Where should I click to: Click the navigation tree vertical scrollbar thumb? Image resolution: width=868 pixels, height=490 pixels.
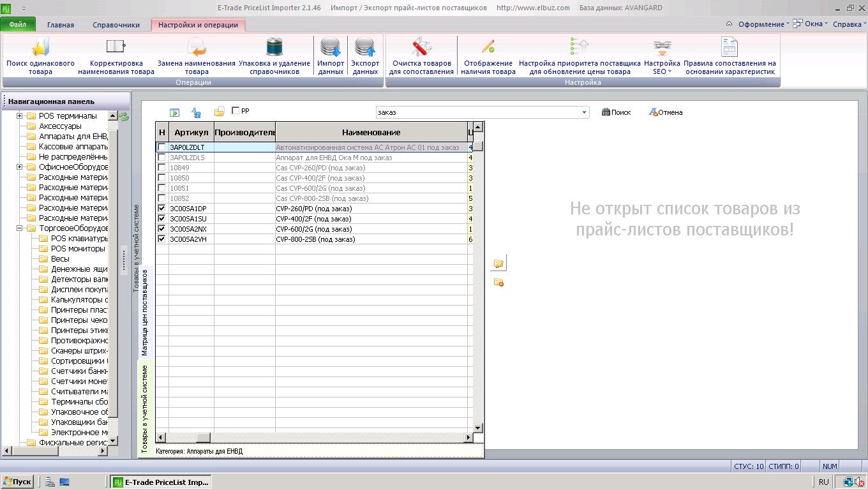tap(113, 274)
